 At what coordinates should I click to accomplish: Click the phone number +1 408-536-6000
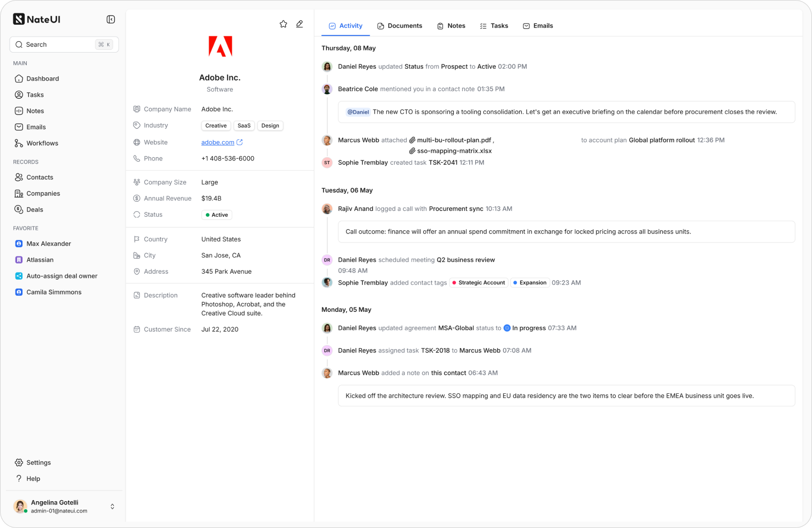click(x=228, y=158)
